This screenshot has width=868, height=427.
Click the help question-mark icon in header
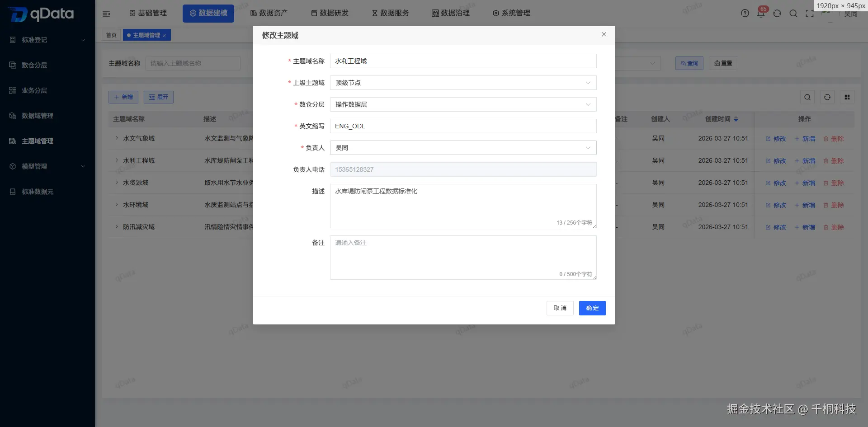pyautogui.click(x=745, y=13)
